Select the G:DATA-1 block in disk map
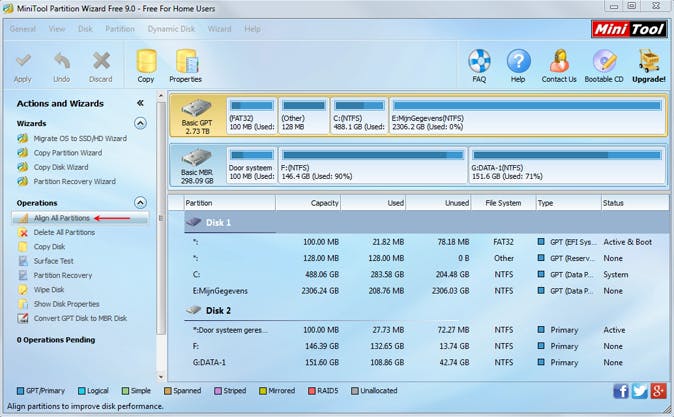 coord(567,165)
